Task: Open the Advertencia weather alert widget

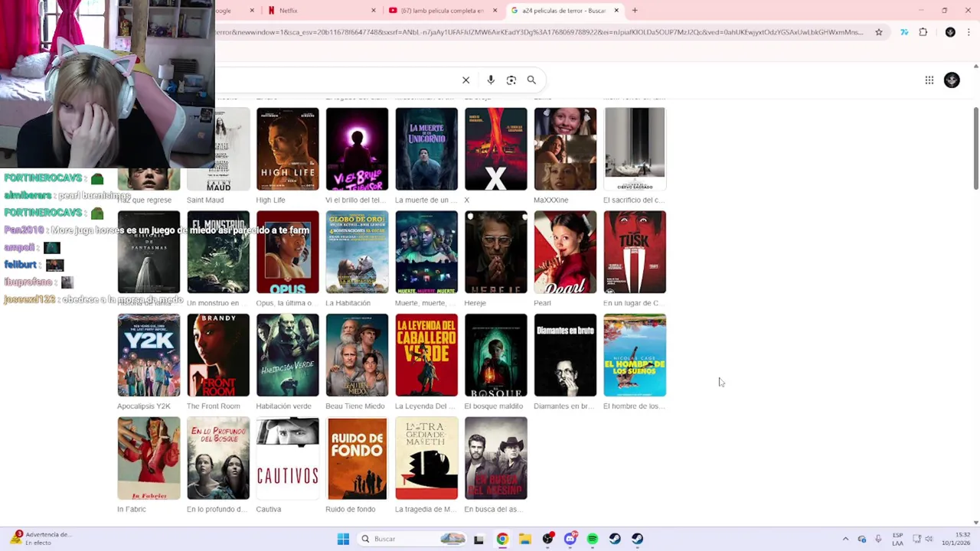Action: tap(40, 539)
